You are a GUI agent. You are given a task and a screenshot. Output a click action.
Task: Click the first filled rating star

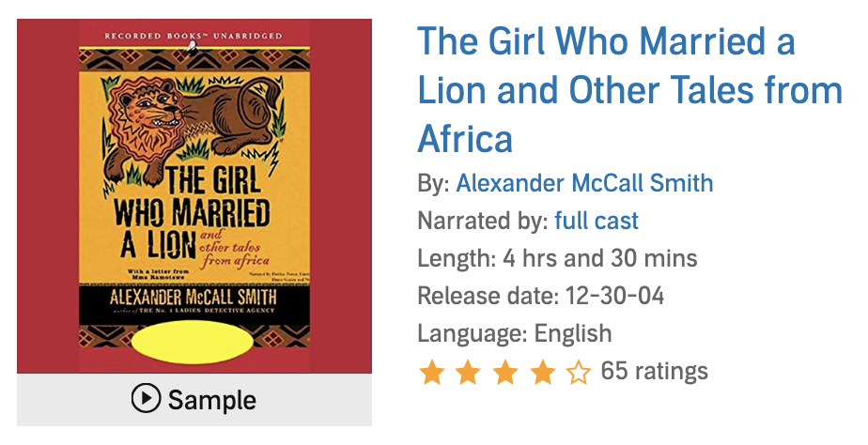pos(432,373)
